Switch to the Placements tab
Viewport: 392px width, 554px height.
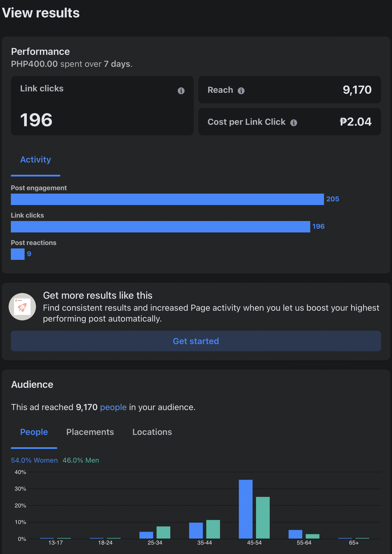[x=90, y=432]
